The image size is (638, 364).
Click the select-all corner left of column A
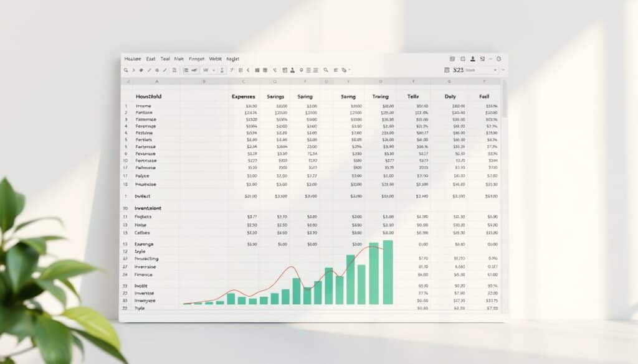coord(127,82)
